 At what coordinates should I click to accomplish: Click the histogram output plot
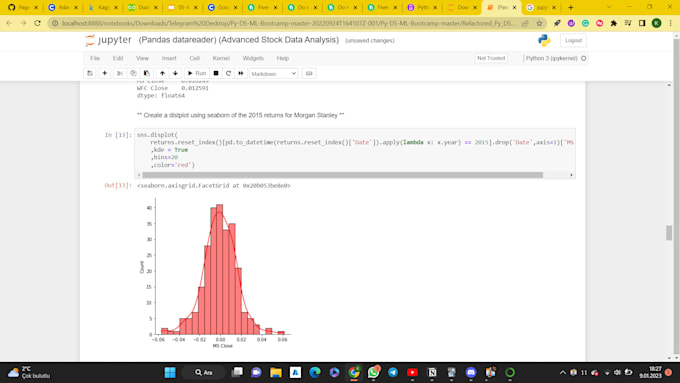tap(215, 272)
